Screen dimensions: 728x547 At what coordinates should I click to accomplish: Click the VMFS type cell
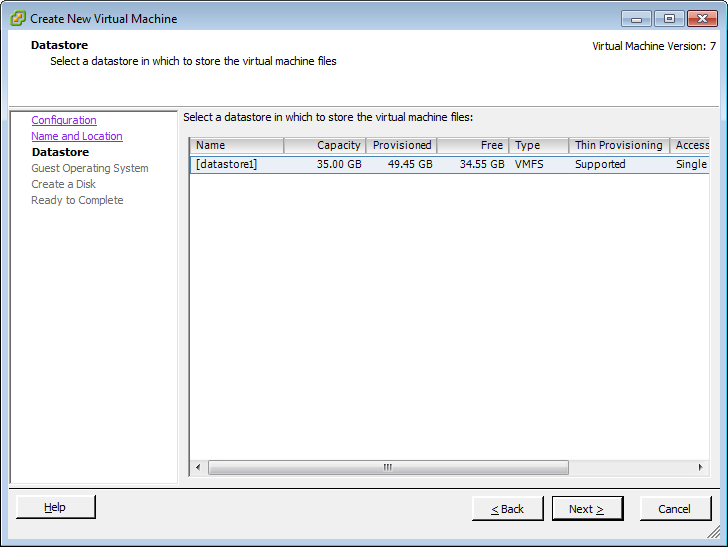[529, 164]
